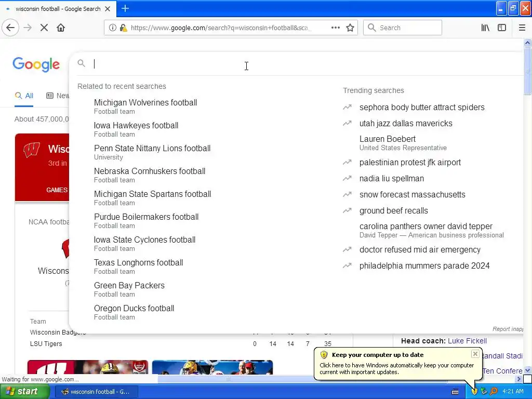Open page actions three-dot menu
Screen dimensions: 532x399
click(336, 28)
